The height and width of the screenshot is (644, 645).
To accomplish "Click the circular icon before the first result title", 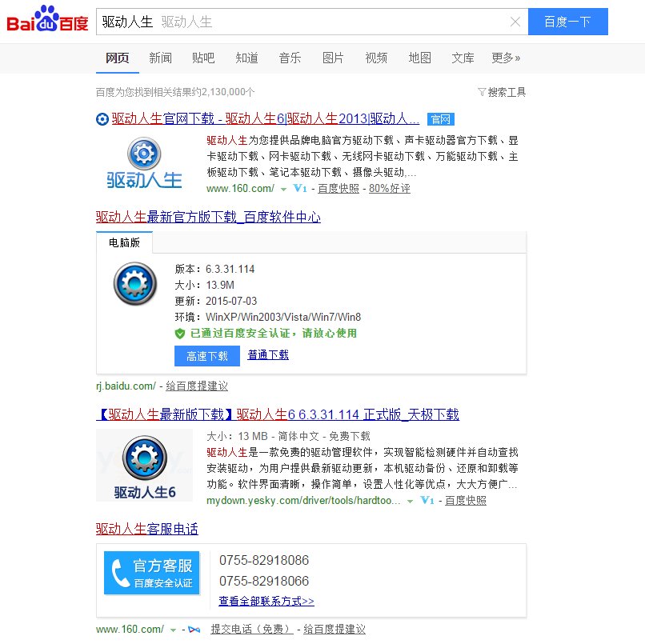I will tap(102, 118).
